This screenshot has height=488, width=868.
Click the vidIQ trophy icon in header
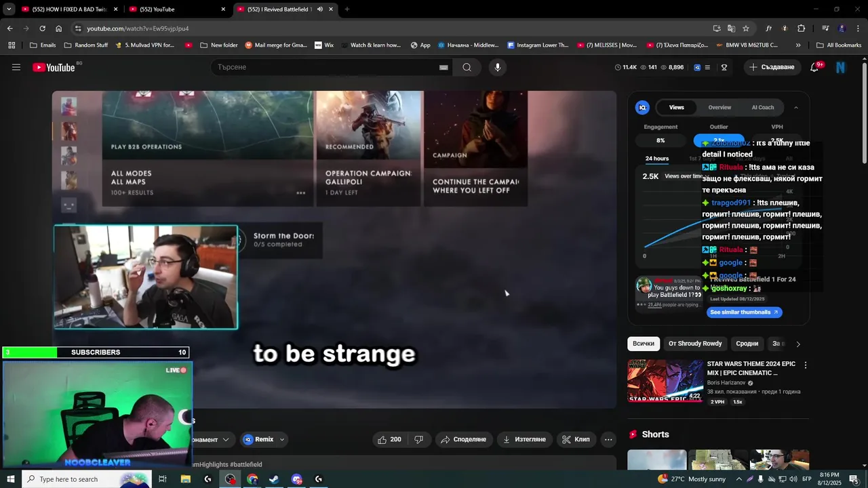point(724,67)
